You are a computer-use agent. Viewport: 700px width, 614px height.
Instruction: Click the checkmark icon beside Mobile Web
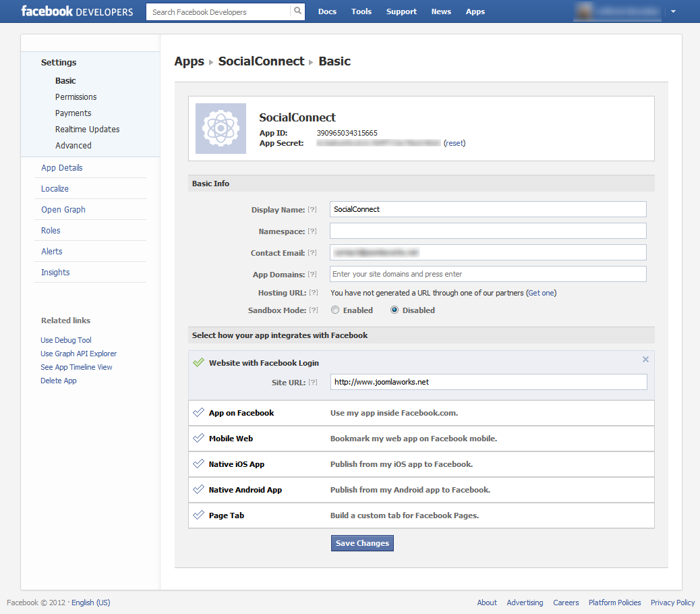[x=199, y=438]
